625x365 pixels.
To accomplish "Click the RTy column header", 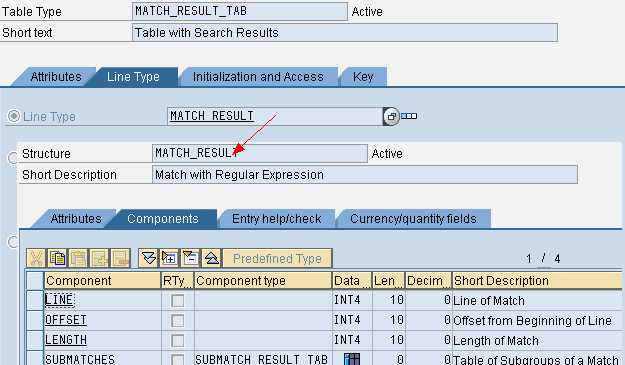I will click(177, 281).
